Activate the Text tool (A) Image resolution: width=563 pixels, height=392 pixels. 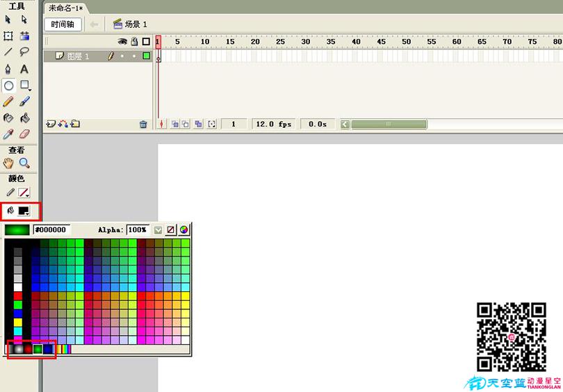24,69
